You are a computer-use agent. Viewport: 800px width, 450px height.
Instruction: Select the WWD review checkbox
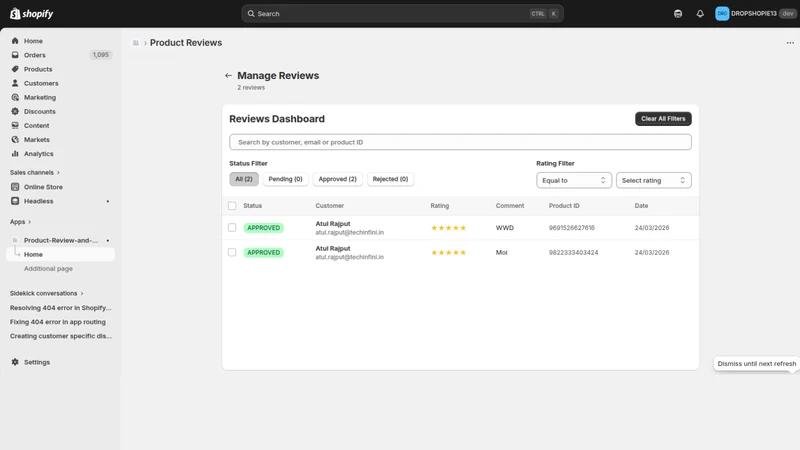coord(232,228)
